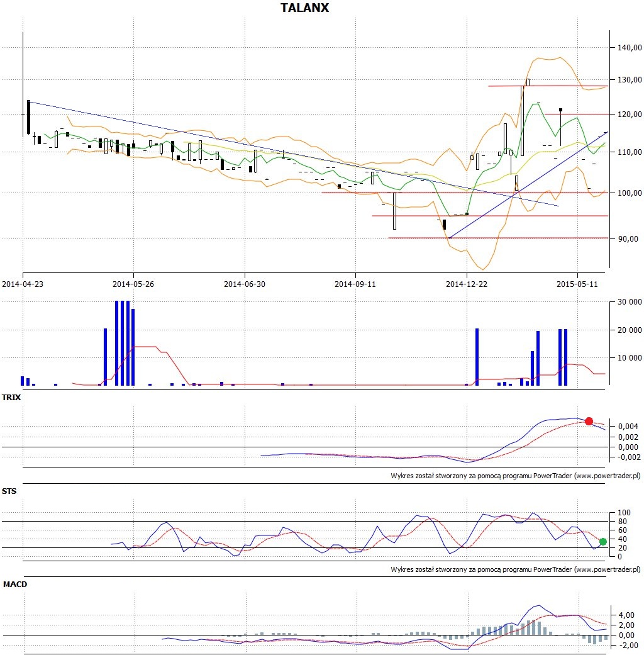The width and height of the screenshot is (644, 655).
Task: Select the STS 60 axis value
Action: [622, 530]
